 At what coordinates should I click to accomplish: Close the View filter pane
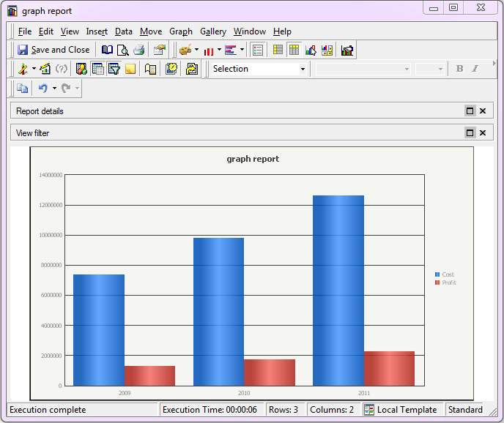coord(483,132)
